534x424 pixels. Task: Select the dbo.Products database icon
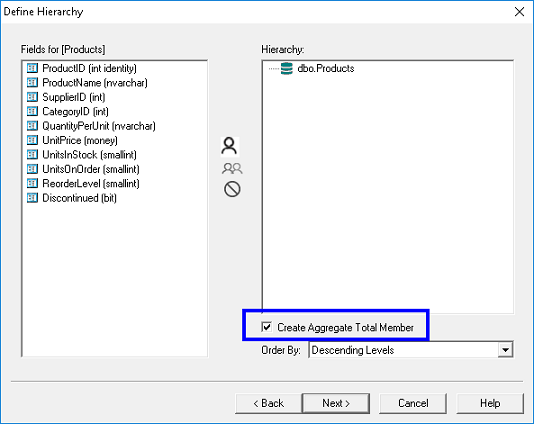[286, 68]
